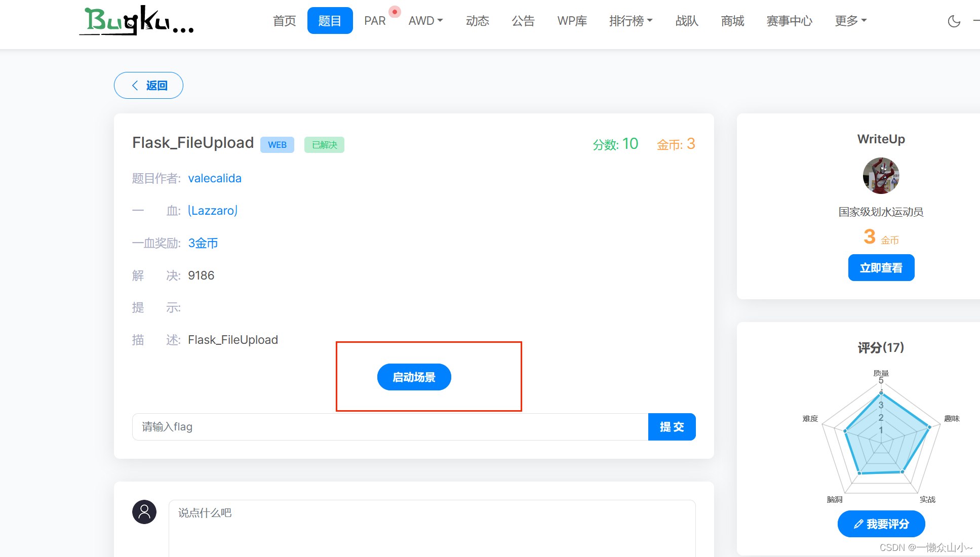Open the 更多 dropdown menu
The height and width of the screenshot is (557, 980).
point(850,21)
